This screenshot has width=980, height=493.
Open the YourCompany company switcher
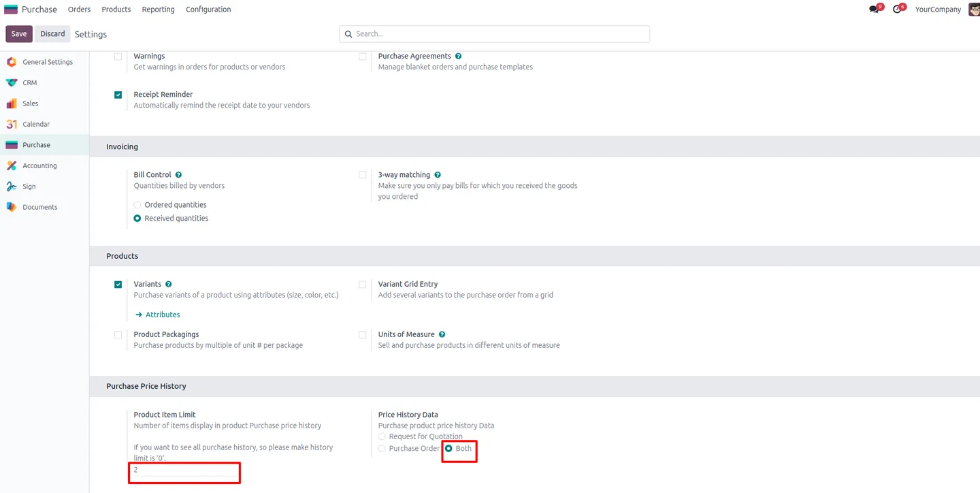(938, 10)
